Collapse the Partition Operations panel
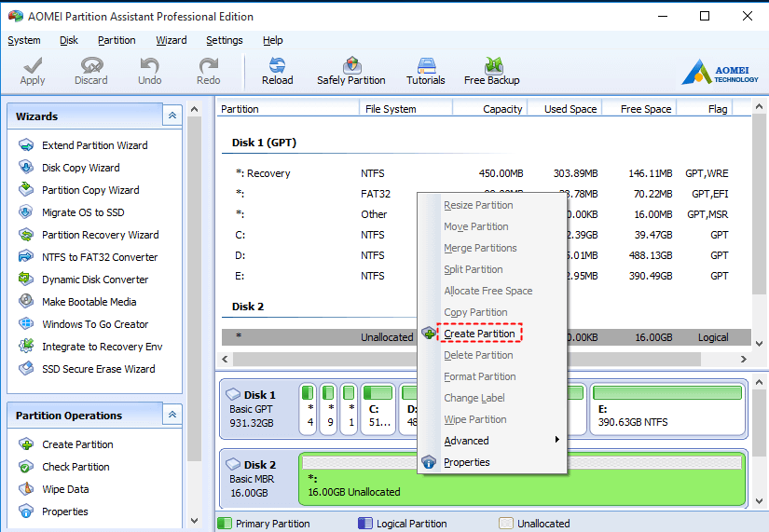Viewport: 769px width, 532px height. 172,415
